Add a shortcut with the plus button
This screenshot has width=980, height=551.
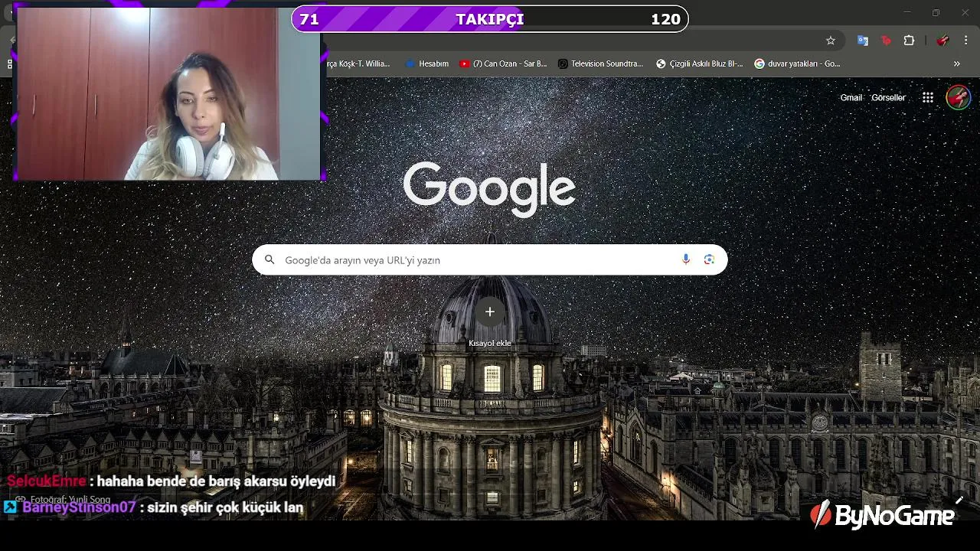[x=490, y=311]
